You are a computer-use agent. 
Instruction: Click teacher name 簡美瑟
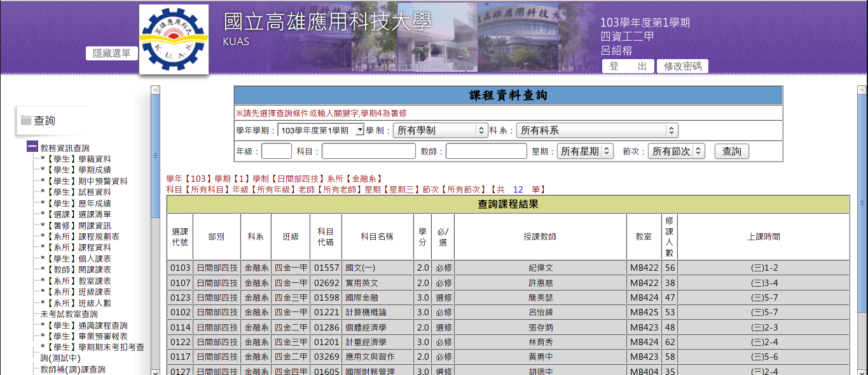(541, 297)
